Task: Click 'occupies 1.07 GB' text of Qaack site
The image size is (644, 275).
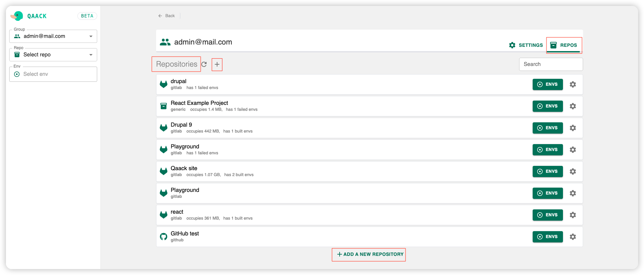Action: tap(204, 175)
